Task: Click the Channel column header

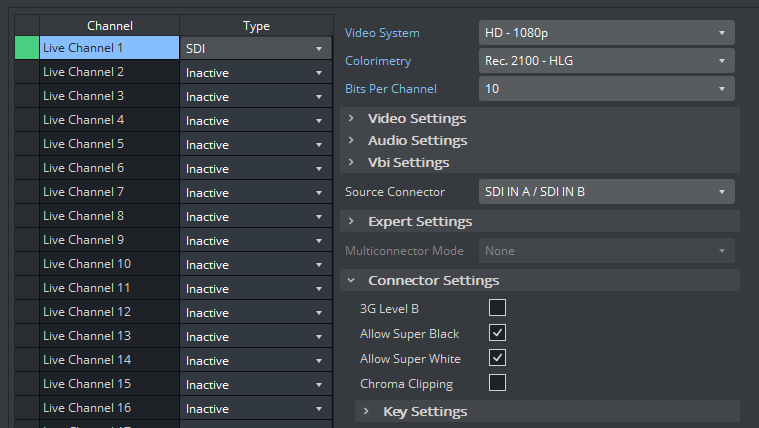Action: tap(109, 26)
